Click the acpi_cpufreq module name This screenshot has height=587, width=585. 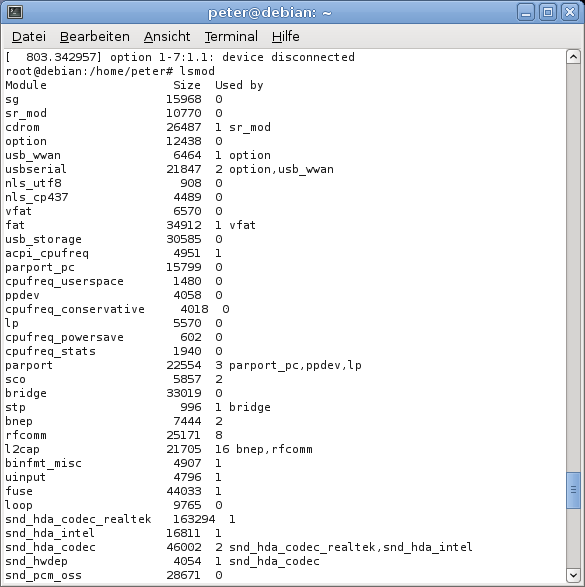point(47,253)
